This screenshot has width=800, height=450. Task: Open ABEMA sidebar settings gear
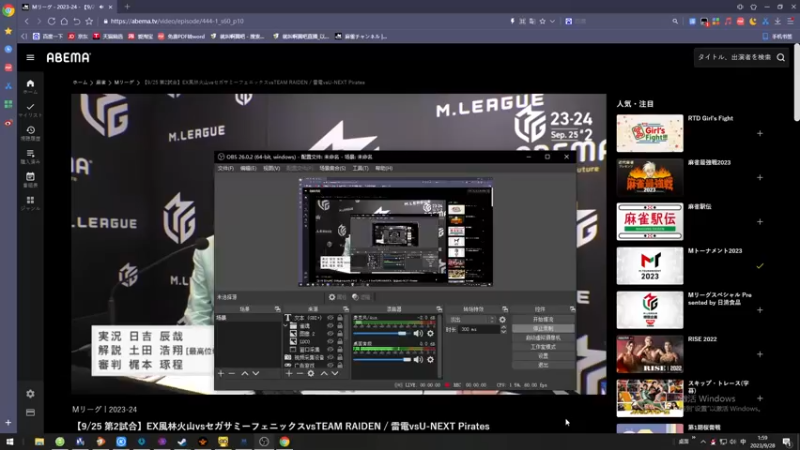pos(30,394)
